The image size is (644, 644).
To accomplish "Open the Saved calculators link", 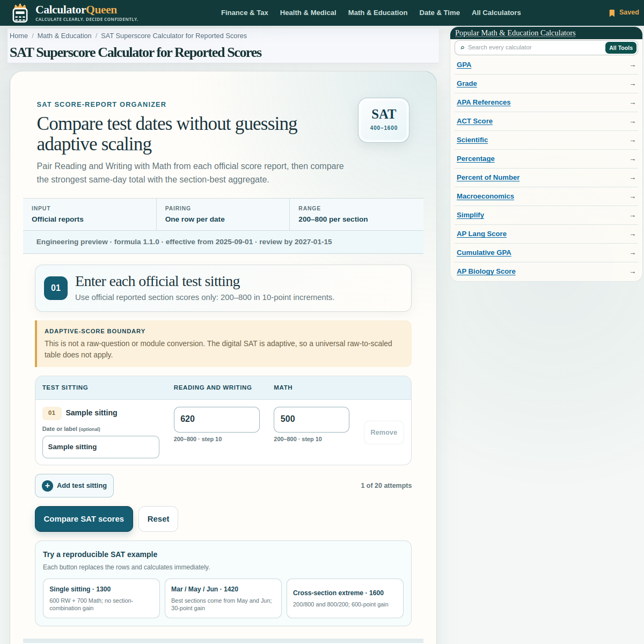I will (624, 12).
